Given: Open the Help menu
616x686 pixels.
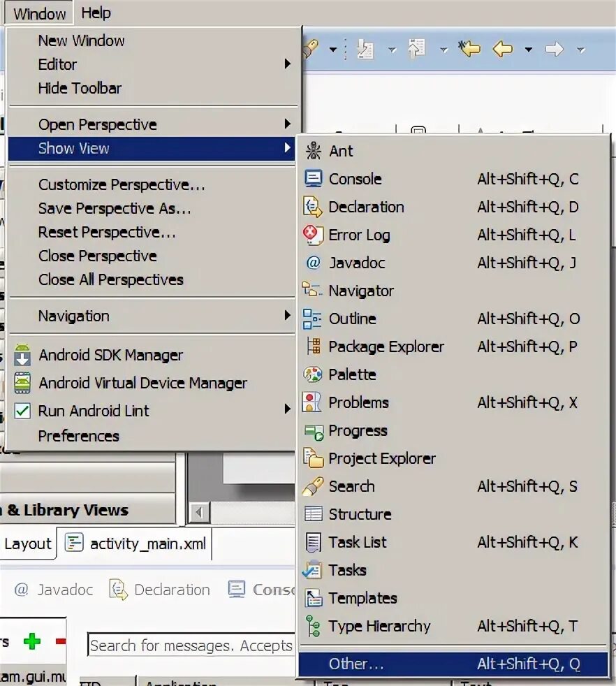Looking at the screenshot, I should (96, 13).
